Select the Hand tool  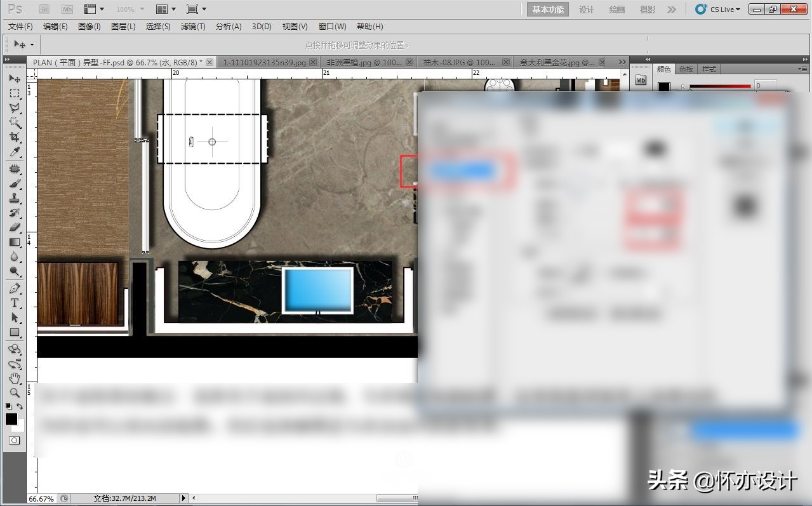(15, 379)
